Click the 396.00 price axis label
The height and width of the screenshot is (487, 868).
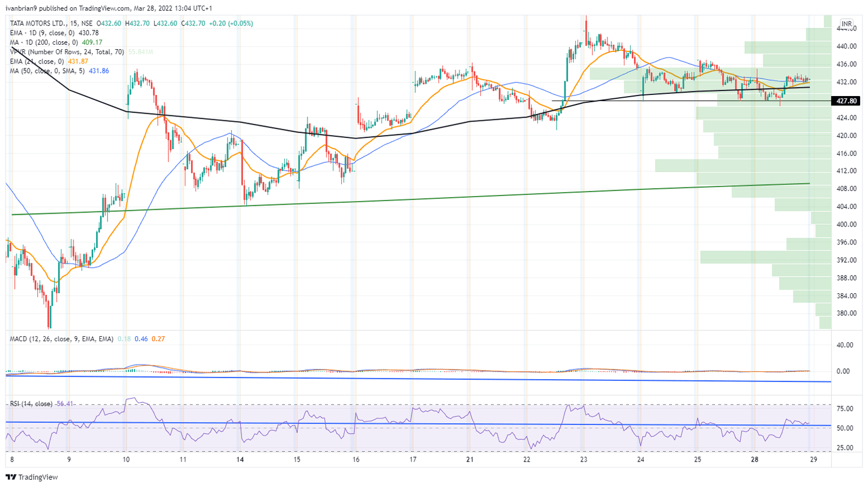[847, 242]
